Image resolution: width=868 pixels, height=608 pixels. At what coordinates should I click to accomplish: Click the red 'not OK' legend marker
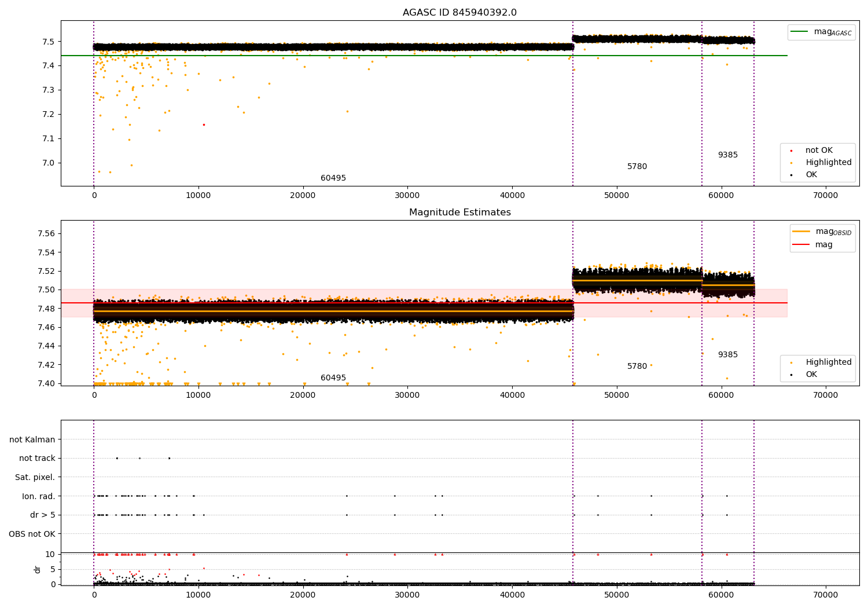791,151
